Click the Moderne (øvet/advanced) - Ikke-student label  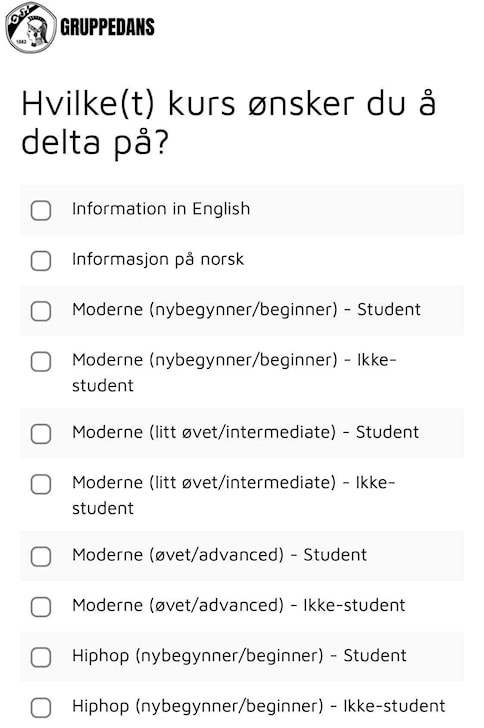coord(239,605)
